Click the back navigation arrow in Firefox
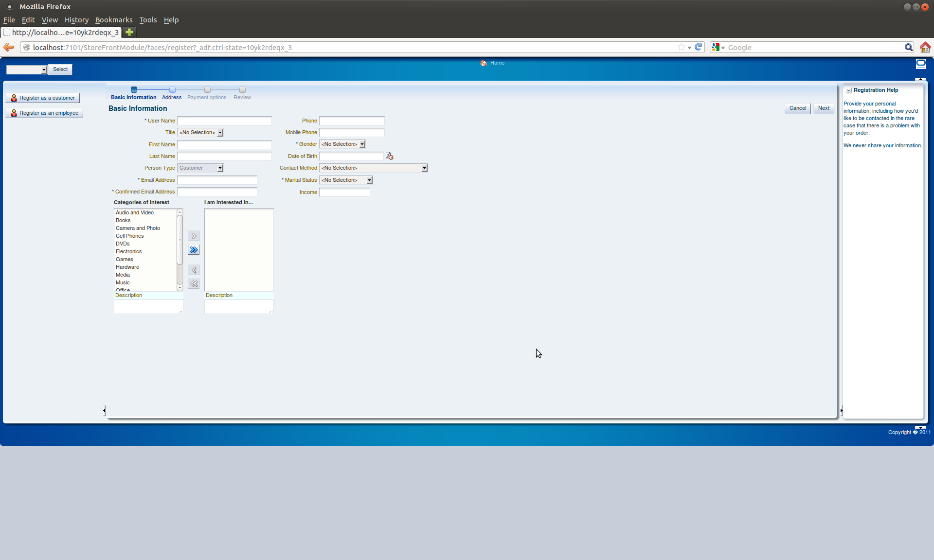Screen dimensions: 934x560 (9, 47)
